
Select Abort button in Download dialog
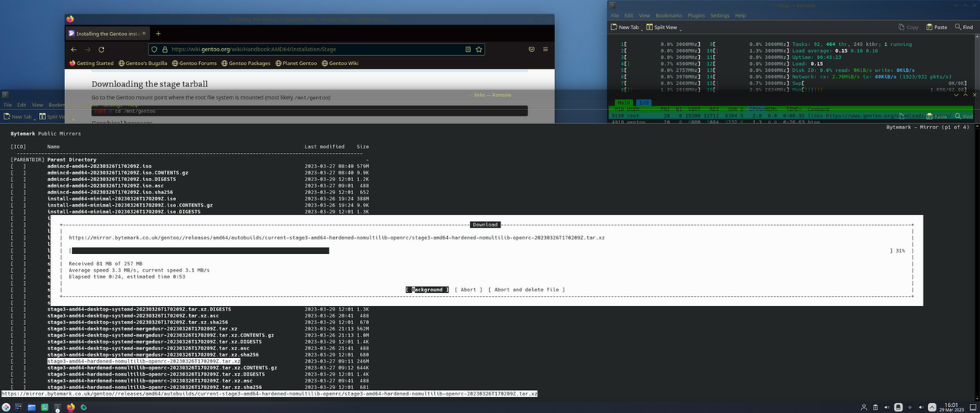pyautogui.click(x=468, y=290)
